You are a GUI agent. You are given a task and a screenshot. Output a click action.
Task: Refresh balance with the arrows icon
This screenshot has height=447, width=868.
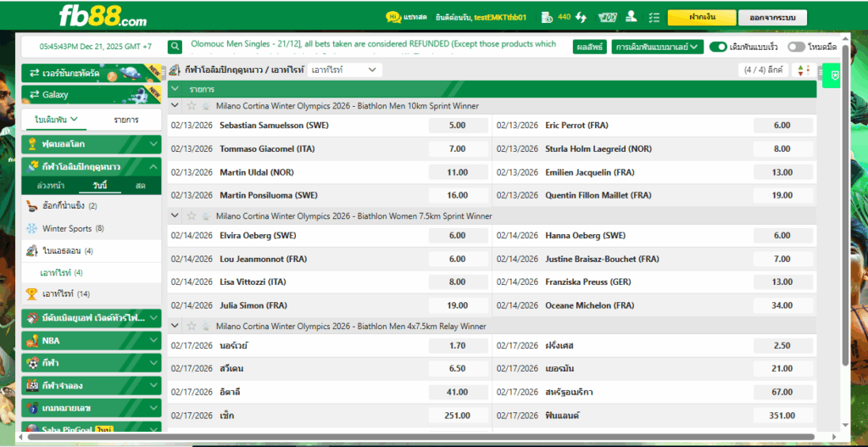pos(581,17)
